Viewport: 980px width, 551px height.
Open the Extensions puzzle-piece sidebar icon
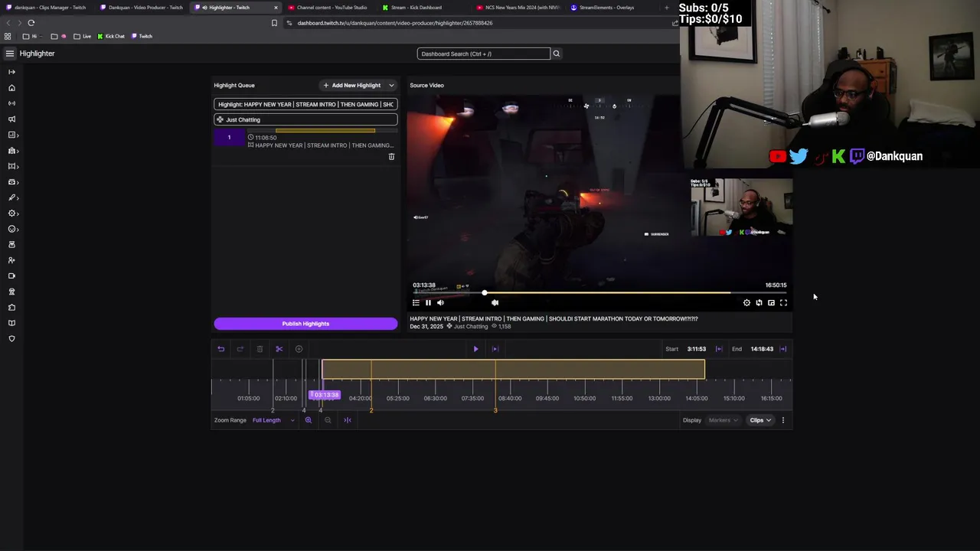(x=11, y=308)
